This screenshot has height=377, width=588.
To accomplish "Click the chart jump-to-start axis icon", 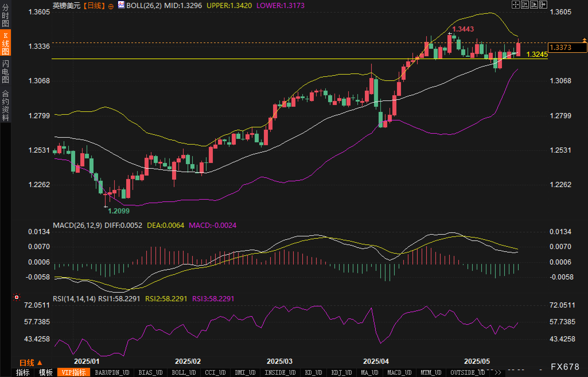I will (525, 5).
